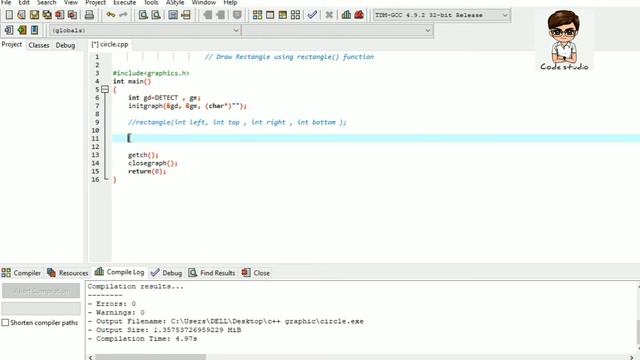Click the Close tab in bottom panel
This screenshot has height=360, width=640.
[x=256, y=273]
